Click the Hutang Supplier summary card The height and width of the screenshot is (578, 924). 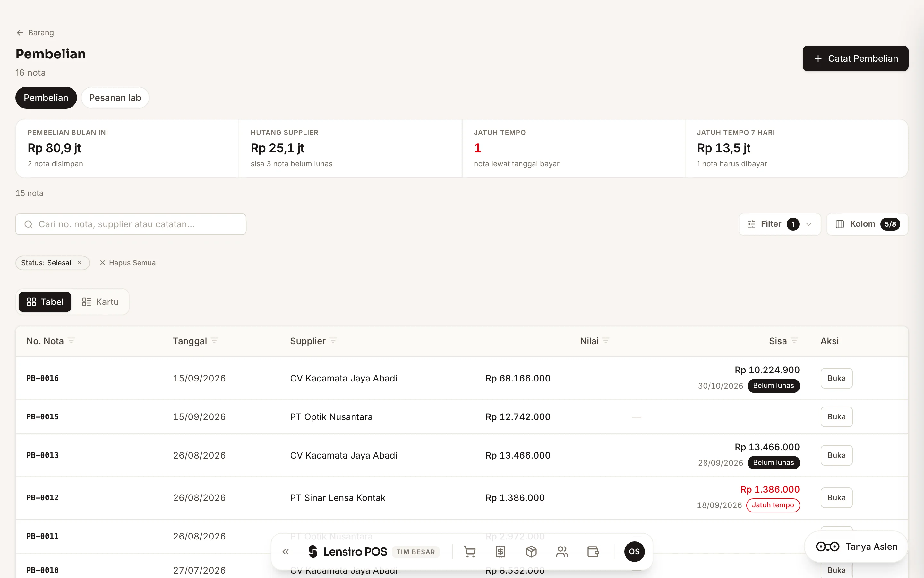[350, 148]
